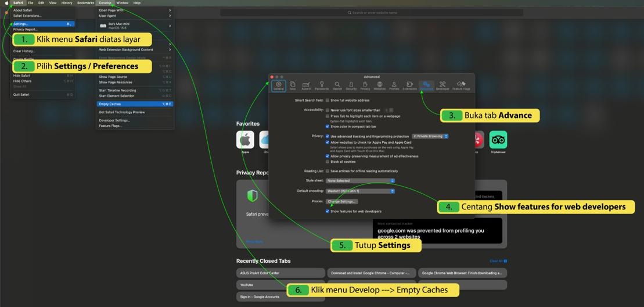Choose Empty Caches from Develop menu
The width and height of the screenshot is (644, 307).
click(x=135, y=104)
